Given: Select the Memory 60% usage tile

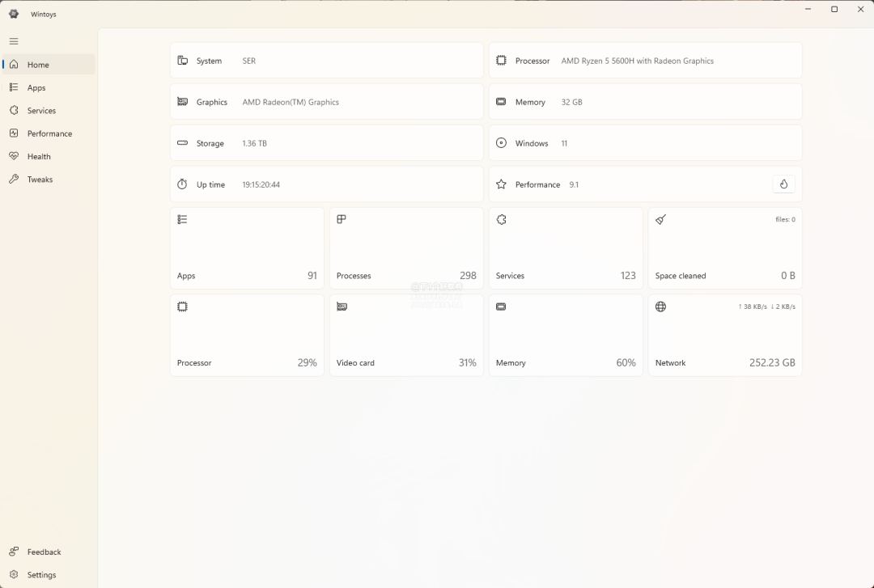Looking at the screenshot, I should pyautogui.click(x=566, y=335).
